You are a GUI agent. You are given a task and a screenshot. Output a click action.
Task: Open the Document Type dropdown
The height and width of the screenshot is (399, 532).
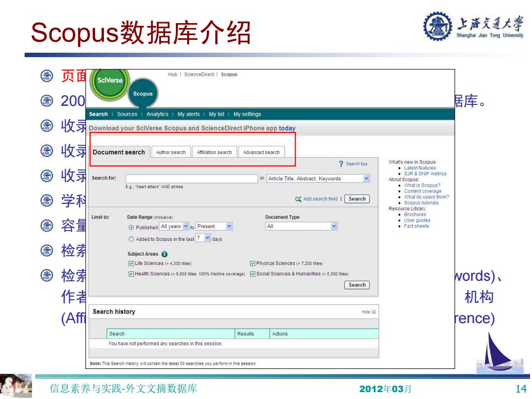[x=301, y=226]
